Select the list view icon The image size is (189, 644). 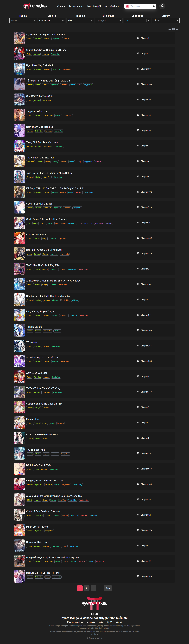click(x=177, y=29)
